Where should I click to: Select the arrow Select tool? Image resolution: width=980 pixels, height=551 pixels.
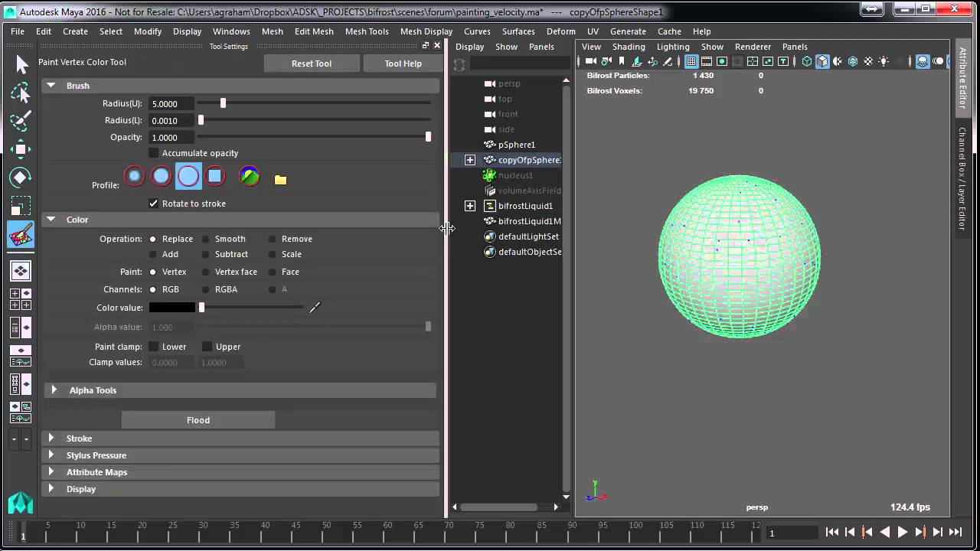pyautogui.click(x=21, y=65)
